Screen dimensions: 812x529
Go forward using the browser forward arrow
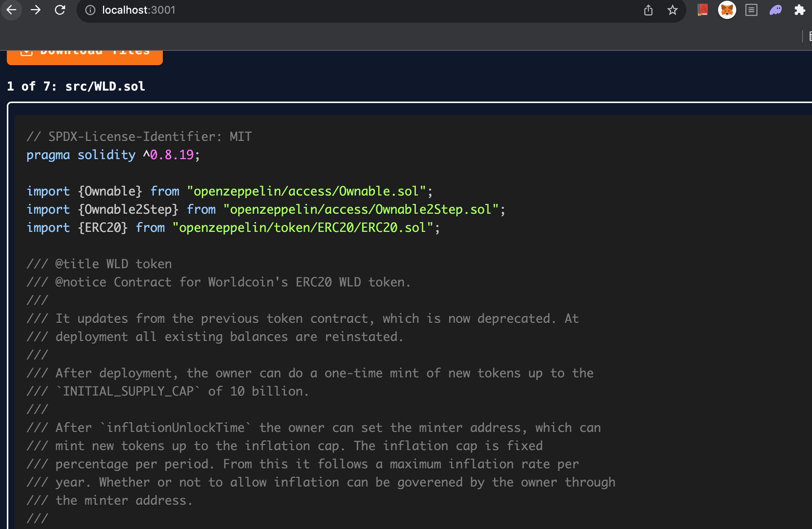click(x=36, y=10)
